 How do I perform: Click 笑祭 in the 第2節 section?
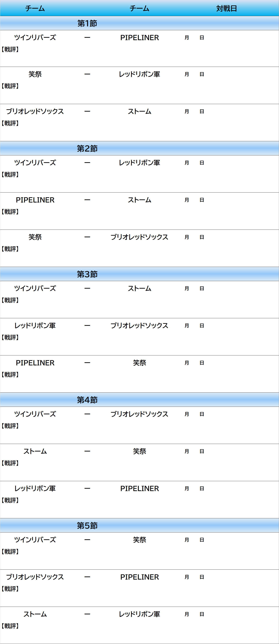click(35, 237)
